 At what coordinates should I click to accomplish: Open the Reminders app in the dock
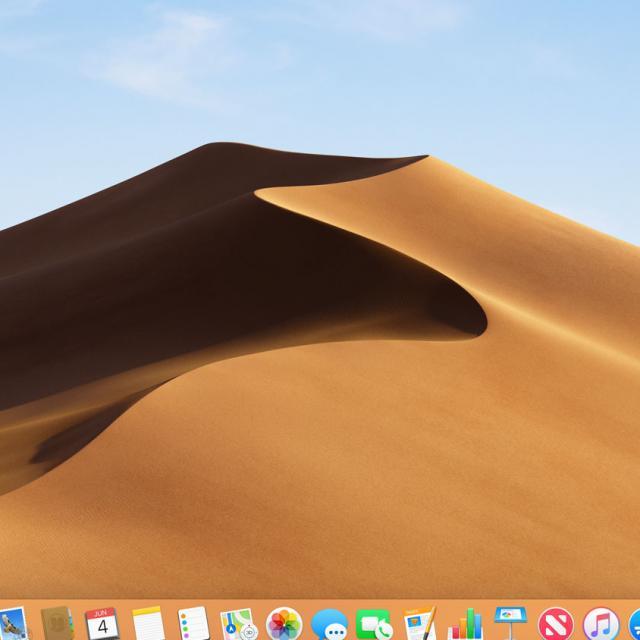tap(193, 624)
